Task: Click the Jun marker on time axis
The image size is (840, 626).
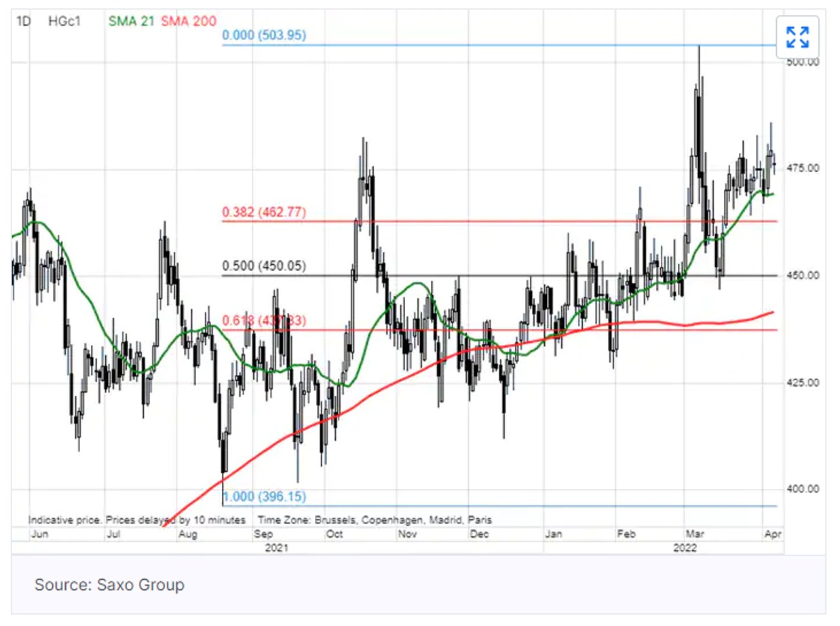Action: (39, 534)
